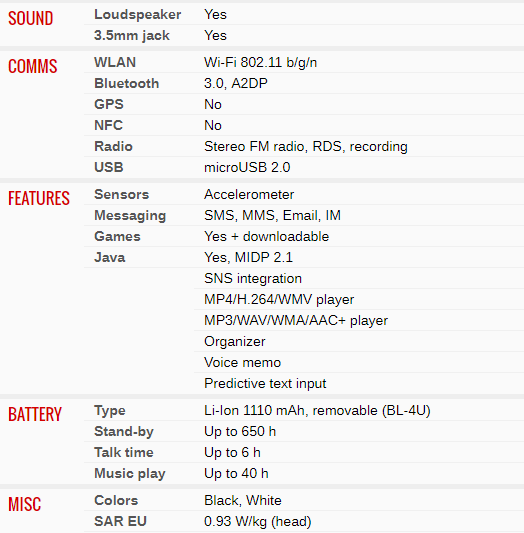The width and height of the screenshot is (524, 533).
Task: Click the 3.5mm jack label
Action: [132, 35]
